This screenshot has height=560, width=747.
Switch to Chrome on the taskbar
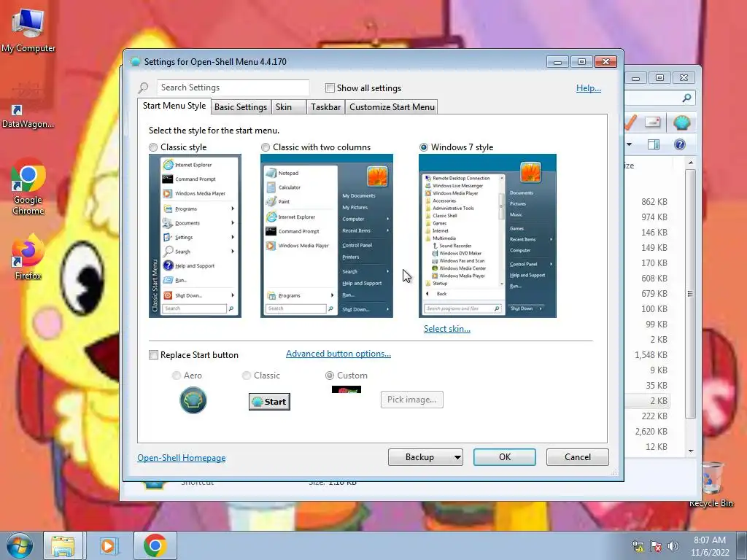click(x=155, y=545)
